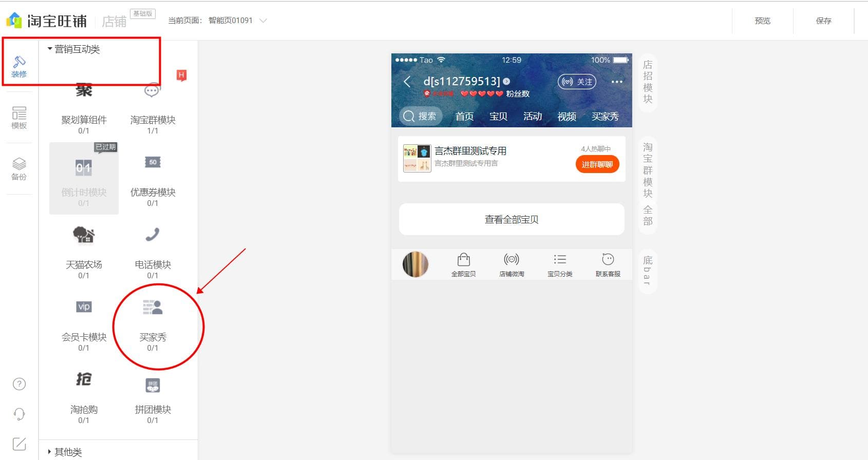Select the 买家秀 module icon
The height and width of the screenshot is (460, 868).
pos(153,307)
